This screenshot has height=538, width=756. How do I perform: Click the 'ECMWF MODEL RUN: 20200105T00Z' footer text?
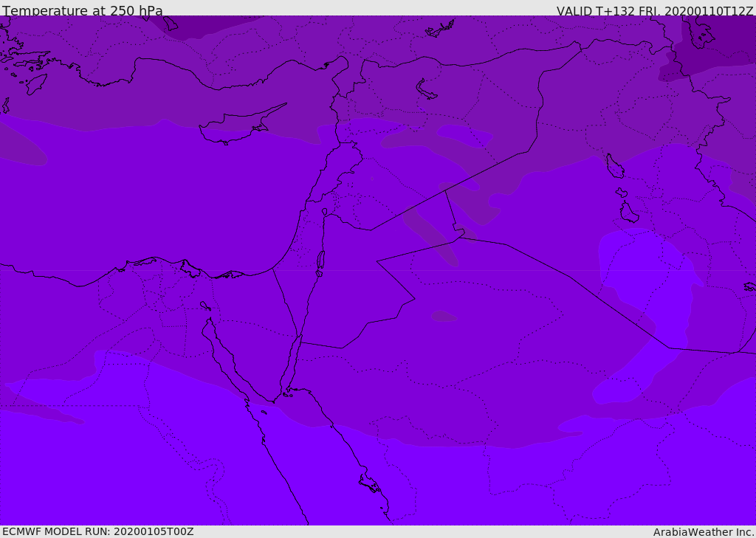[98, 531]
